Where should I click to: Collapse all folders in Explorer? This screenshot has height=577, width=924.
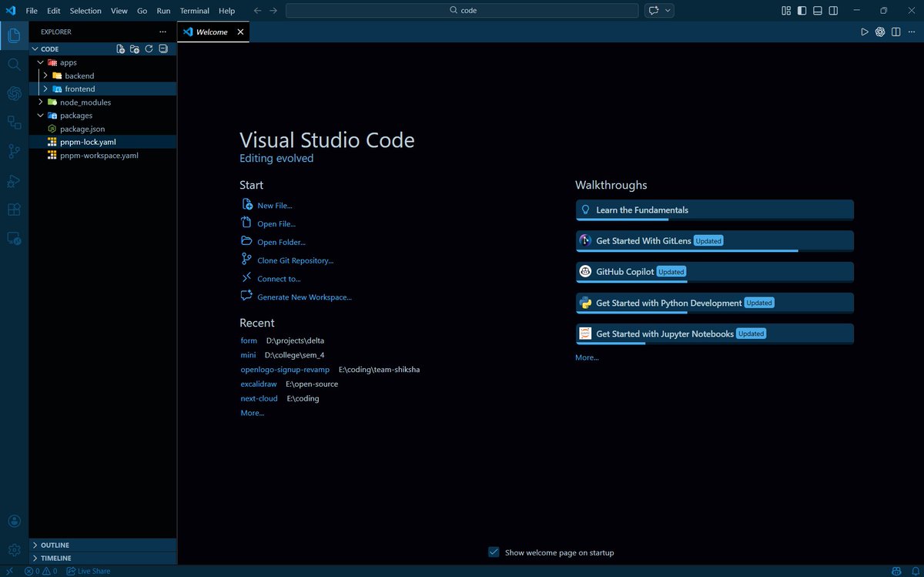pyautogui.click(x=163, y=49)
